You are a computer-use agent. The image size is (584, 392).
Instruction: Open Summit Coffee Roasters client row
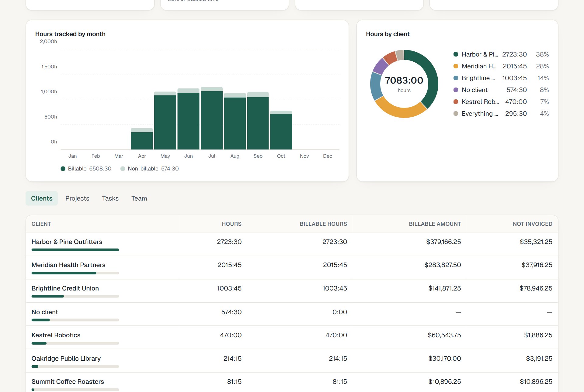pos(292,383)
